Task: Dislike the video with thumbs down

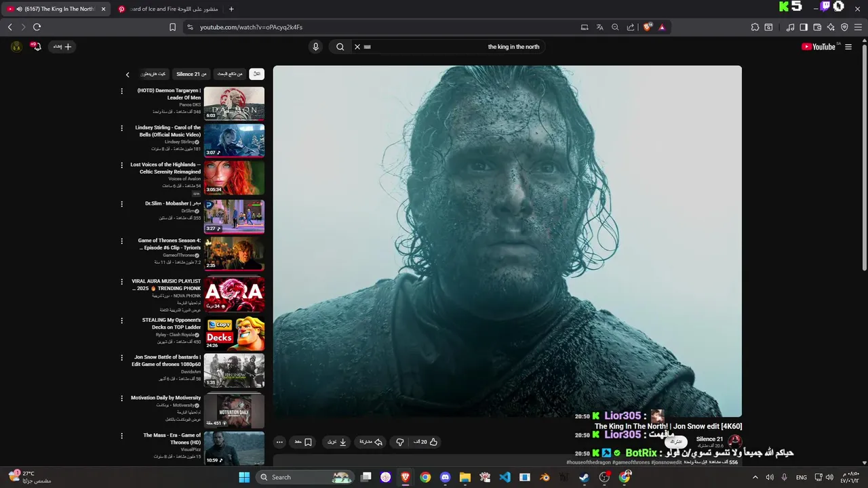Action: click(400, 442)
